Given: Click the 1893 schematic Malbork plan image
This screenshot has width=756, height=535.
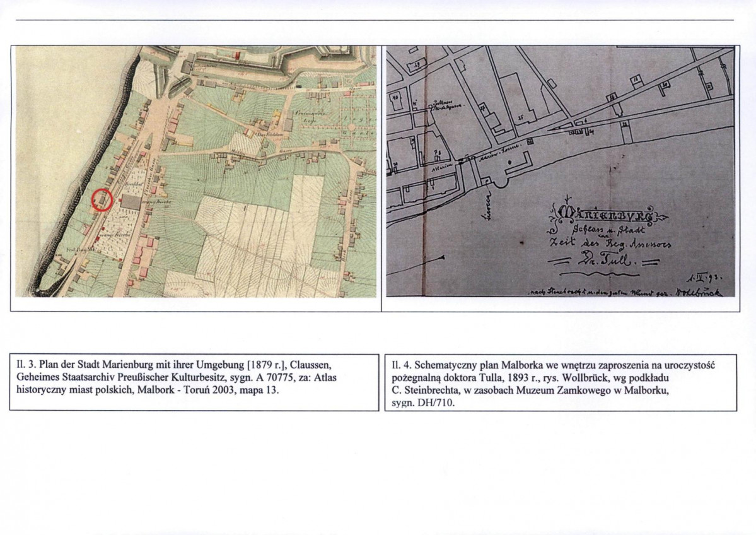Looking at the screenshot, I should (x=561, y=172).
